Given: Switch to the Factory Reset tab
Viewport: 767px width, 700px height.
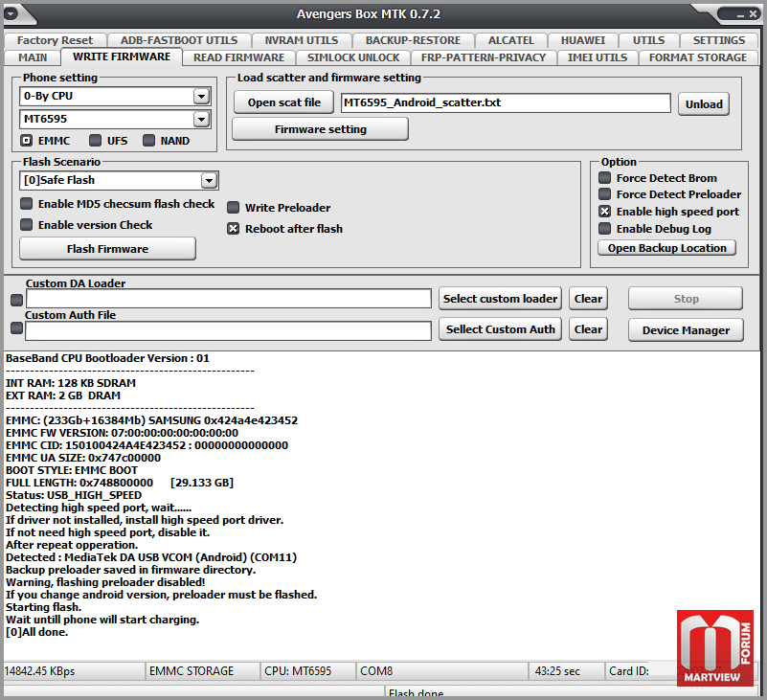Looking at the screenshot, I should pos(55,40).
